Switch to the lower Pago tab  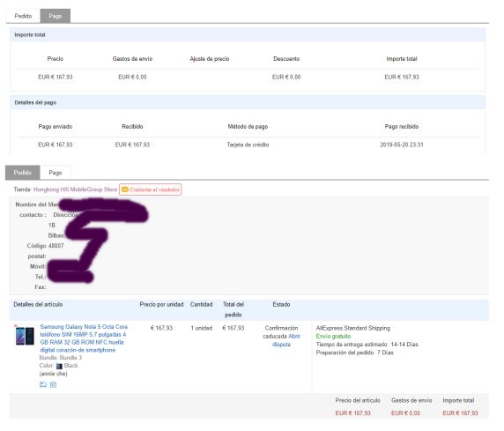pos(56,173)
